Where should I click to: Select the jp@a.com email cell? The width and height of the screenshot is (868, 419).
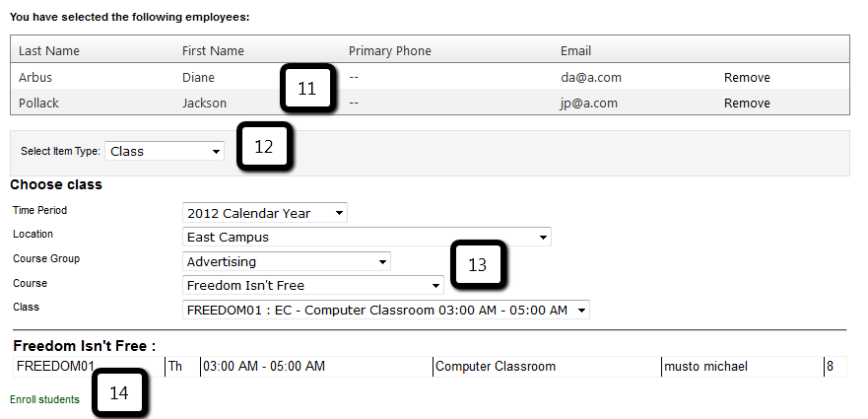[589, 103]
